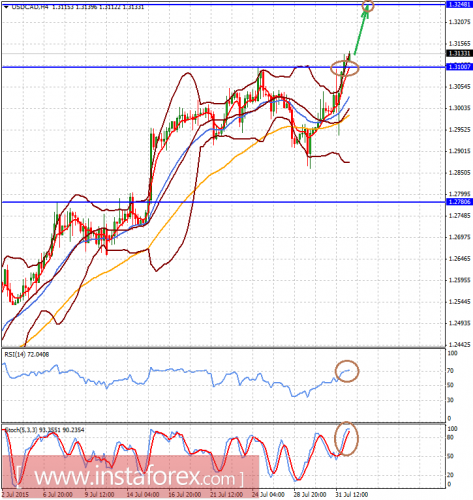Image resolution: width=473 pixels, height=500 pixels.
Task: Click the 1.30545 price axis value
Action: point(460,86)
